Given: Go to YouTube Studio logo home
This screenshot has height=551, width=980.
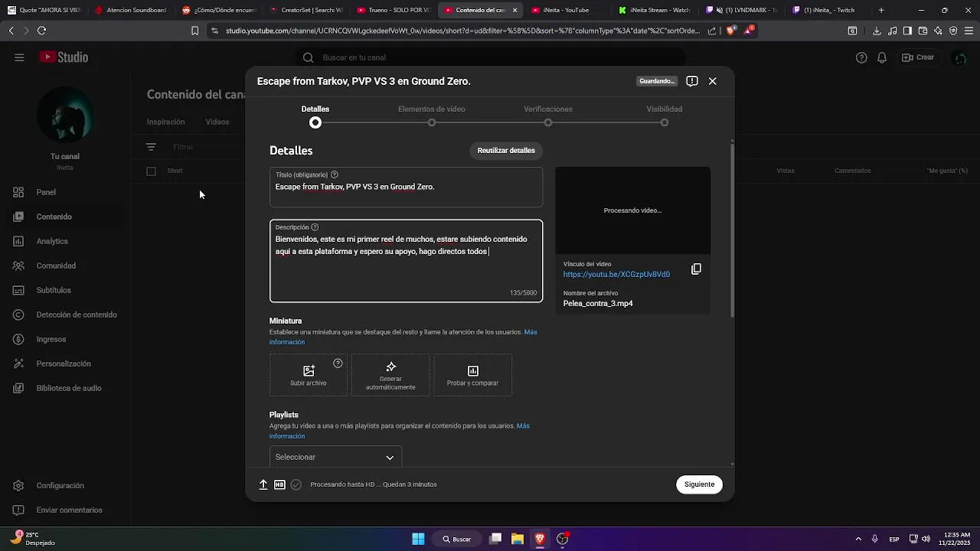Looking at the screenshot, I should 64,57.
